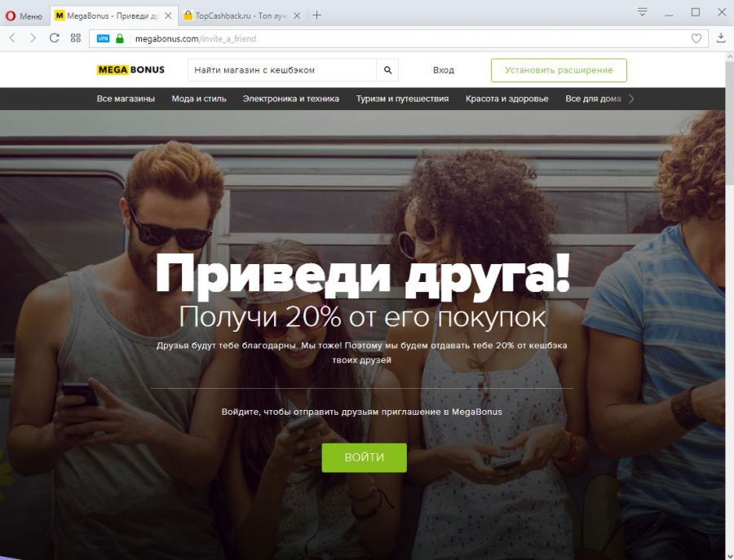Open Туризм и путешествия category
Screen dimensions: 734x560
[x=402, y=99]
